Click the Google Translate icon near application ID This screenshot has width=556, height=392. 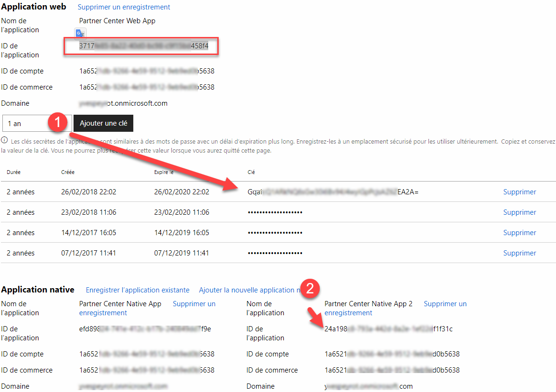pyautogui.click(x=80, y=33)
